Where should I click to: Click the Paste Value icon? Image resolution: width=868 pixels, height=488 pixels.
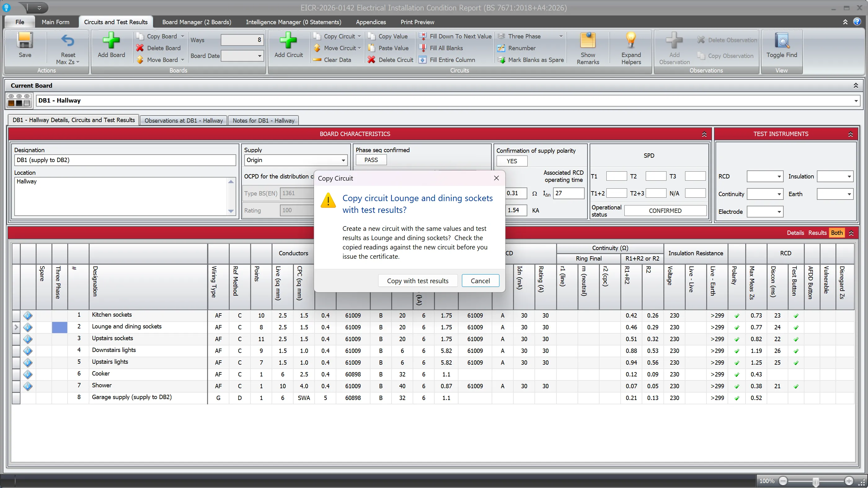tap(371, 48)
